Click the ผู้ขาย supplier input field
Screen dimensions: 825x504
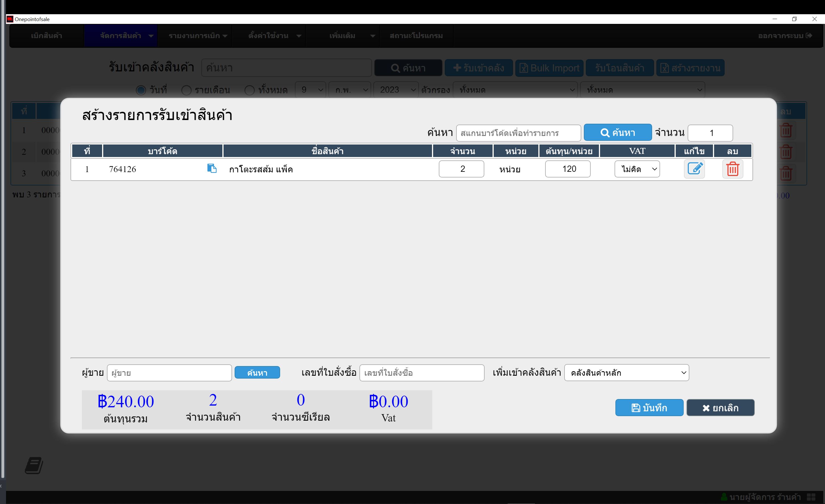(x=169, y=373)
